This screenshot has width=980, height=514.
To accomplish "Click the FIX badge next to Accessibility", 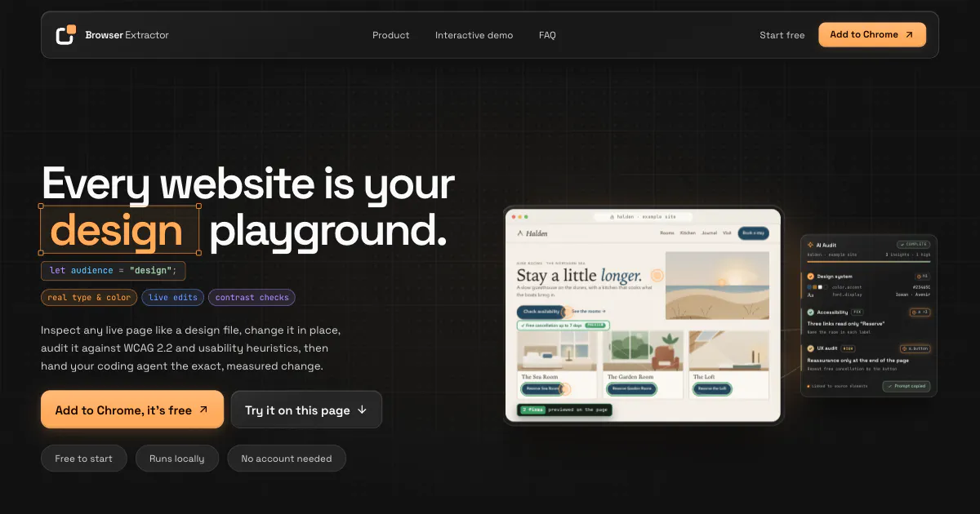I will pos(857,312).
